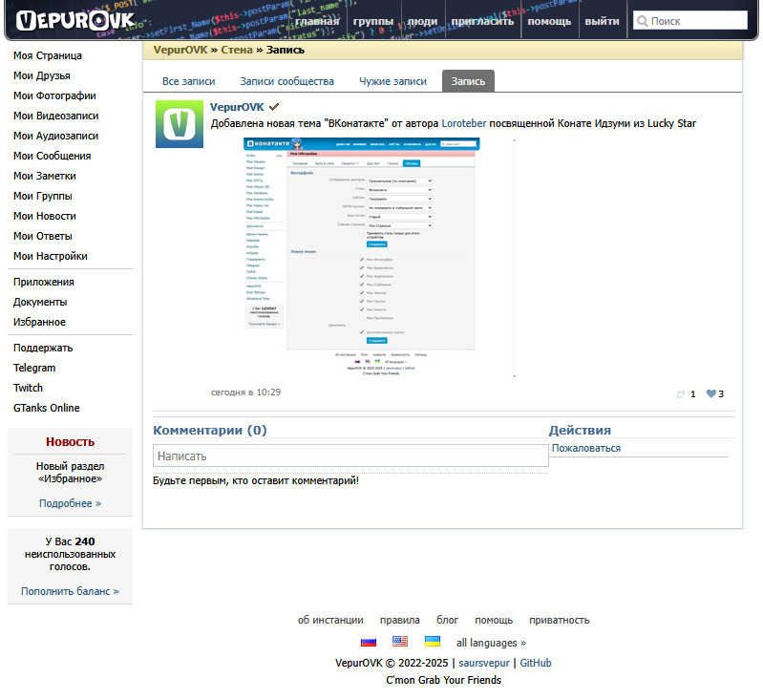Open пригласить in top menu
This screenshot has width=763, height=700.
(x=482, y=21)
